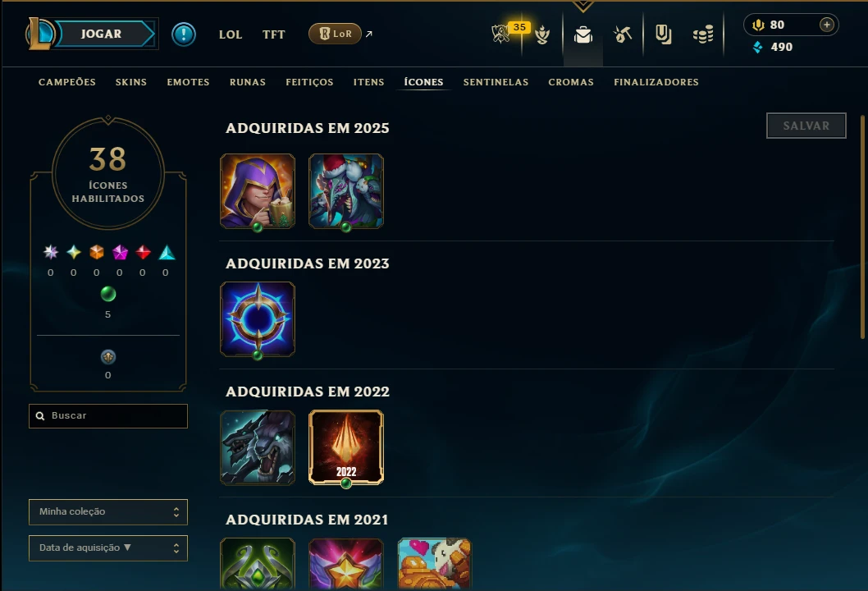Select the 2022 season icon
Image resolution: width=868 pixels, height=591 pixels.
tap(346, 447)
